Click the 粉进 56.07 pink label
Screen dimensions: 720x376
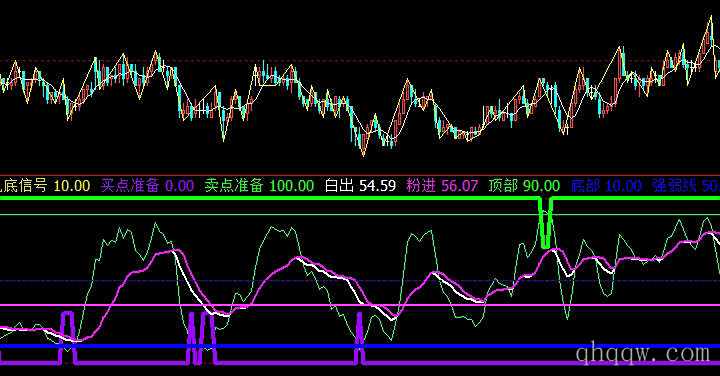442,185
